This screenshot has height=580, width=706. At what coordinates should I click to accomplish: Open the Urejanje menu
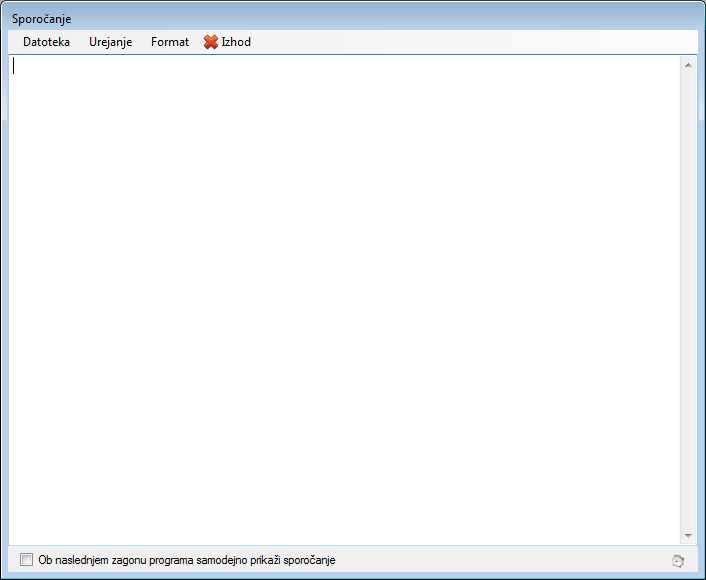click(x=110, y=42)
